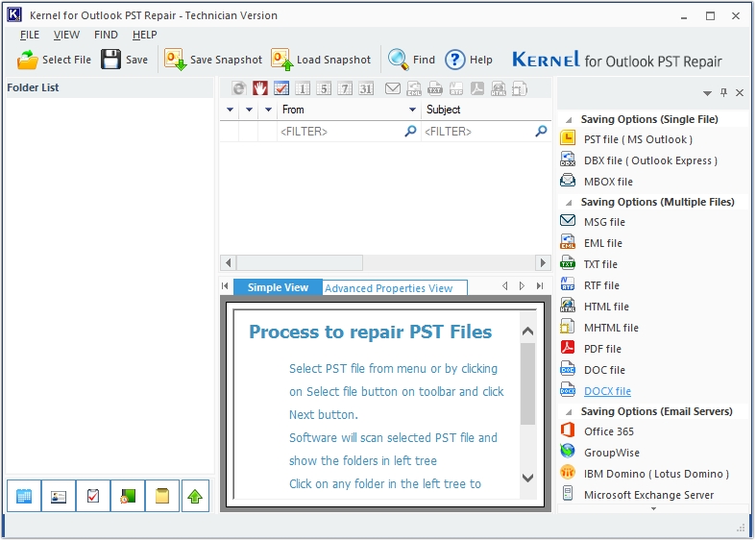Viewport: 756px width, 541px height.
Task: Open the second column header dropdown arrow
Action: click(249, 110)
